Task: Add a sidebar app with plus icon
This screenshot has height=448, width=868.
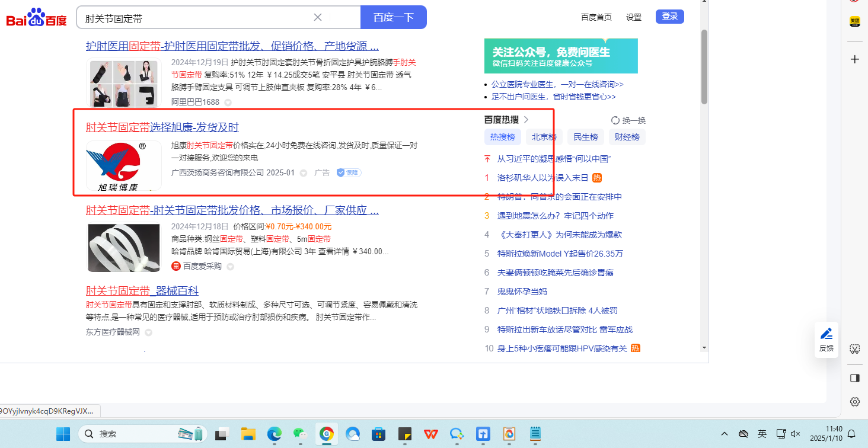Action: click(x=855, y=59)
